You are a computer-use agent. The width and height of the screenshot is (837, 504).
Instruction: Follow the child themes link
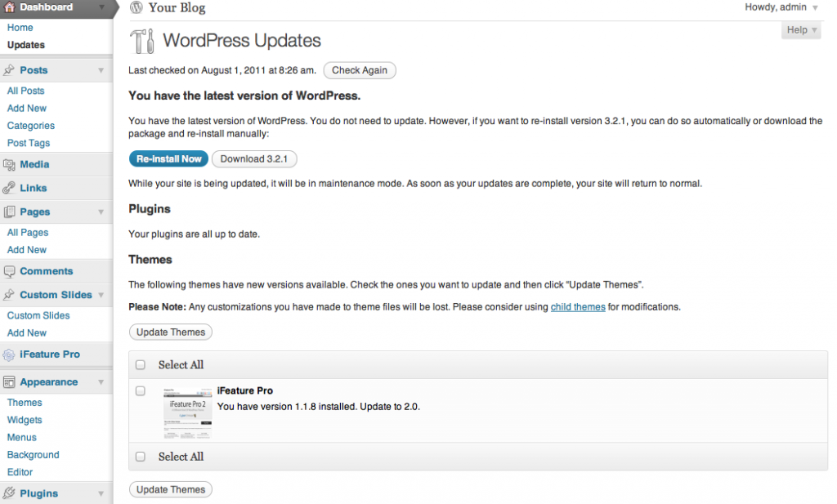[578, 307]
